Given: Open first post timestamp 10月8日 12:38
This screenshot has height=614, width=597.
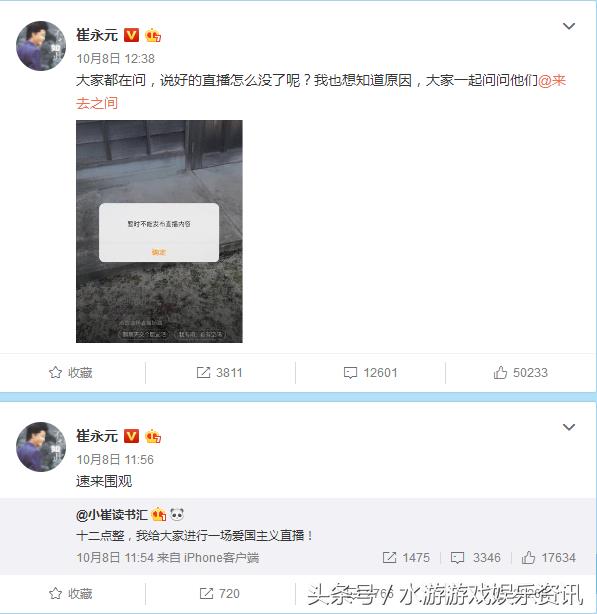Looking at the screenshot, I should click(x=115, y=59).
